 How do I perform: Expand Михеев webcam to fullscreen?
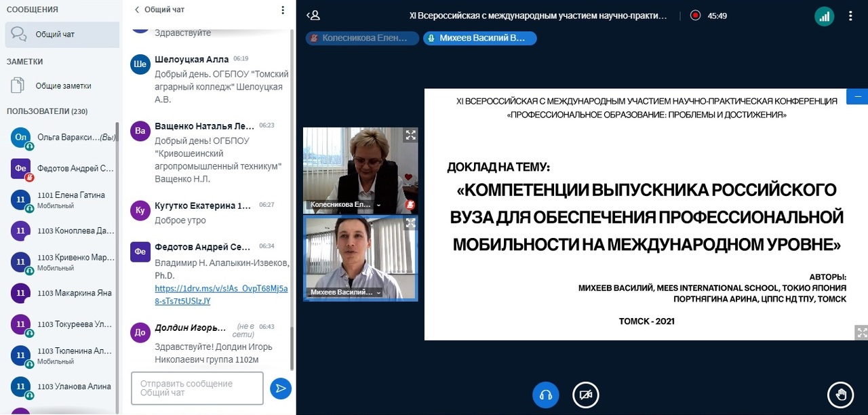[x=410, y=223]
